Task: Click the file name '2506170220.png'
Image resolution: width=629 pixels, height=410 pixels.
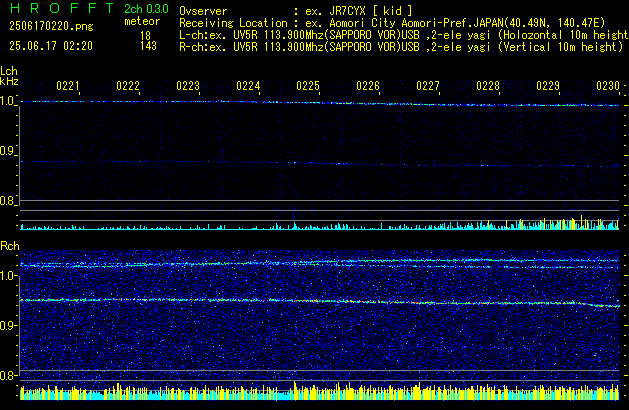Action: pyautogui.click(x=51, y=26)
